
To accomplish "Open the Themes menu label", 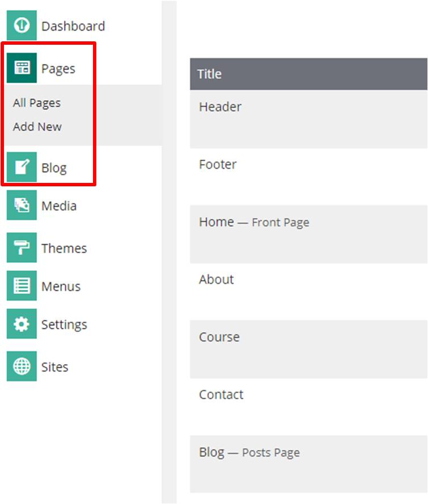I will point(64,248).
